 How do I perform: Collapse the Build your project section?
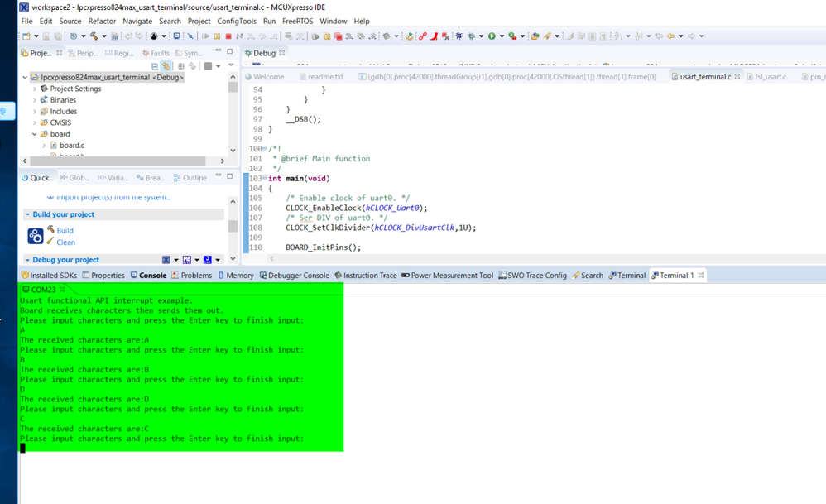pos(27,214)
